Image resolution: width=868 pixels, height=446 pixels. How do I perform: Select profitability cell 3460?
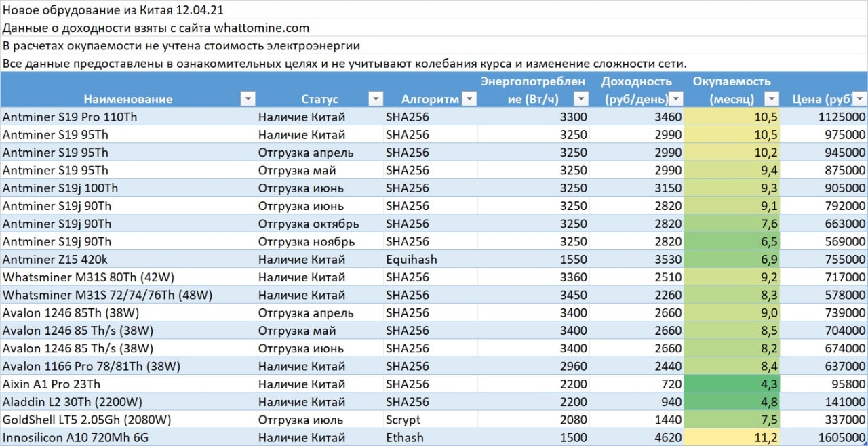point(637,117)
